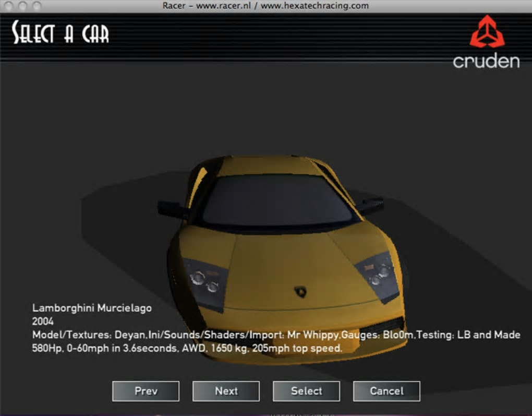Click the 'Select a car' heading
The width and height of the screenshot is (532, 416).
(61, 32)
